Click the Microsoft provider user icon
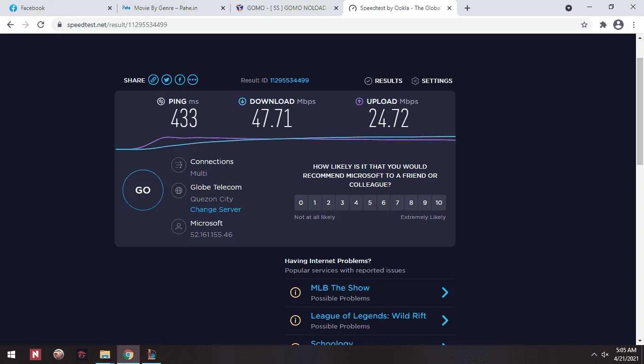 coord(179,227)
